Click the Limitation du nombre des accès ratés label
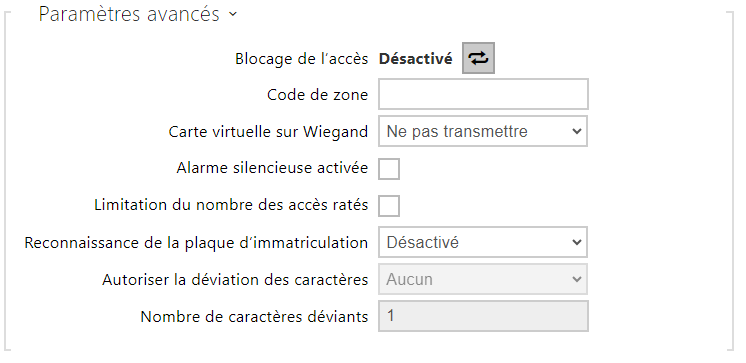Screen dimensions: 746x363 pos(231,205)
